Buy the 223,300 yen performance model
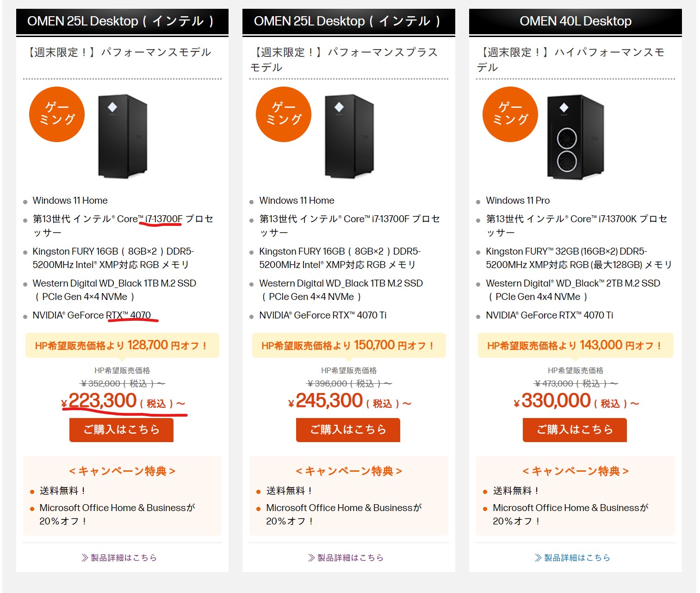 point(121,430)
